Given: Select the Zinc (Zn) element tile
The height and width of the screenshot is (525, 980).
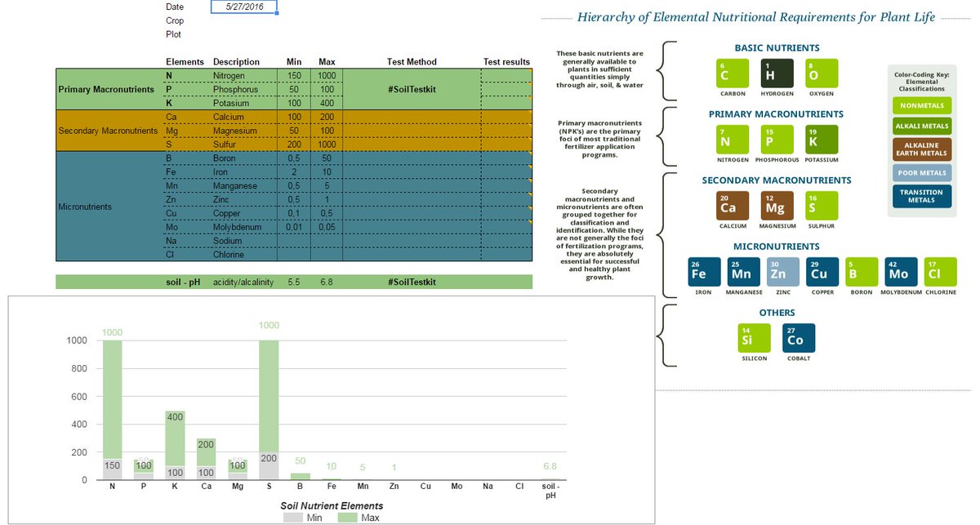Looking at the screenshot, I should coord(782,272).
